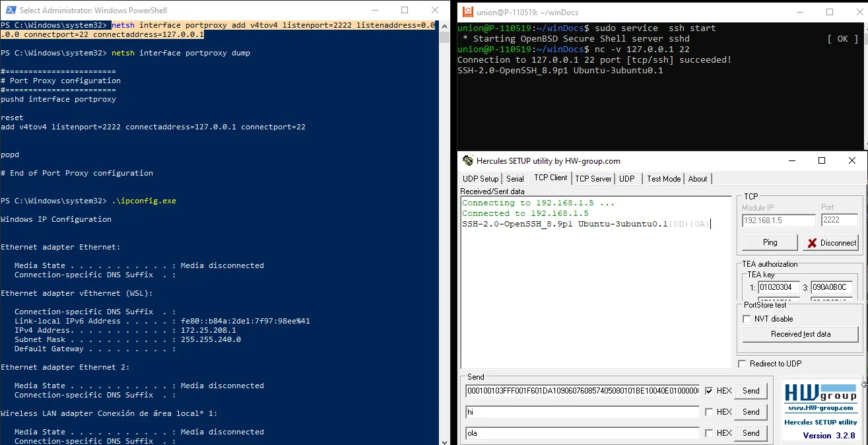This screenshot has width=868, height=445.
Task: Click 'Connection to 127.0.0.1 22 port' succeeded line
Action: tap(594, 60)
